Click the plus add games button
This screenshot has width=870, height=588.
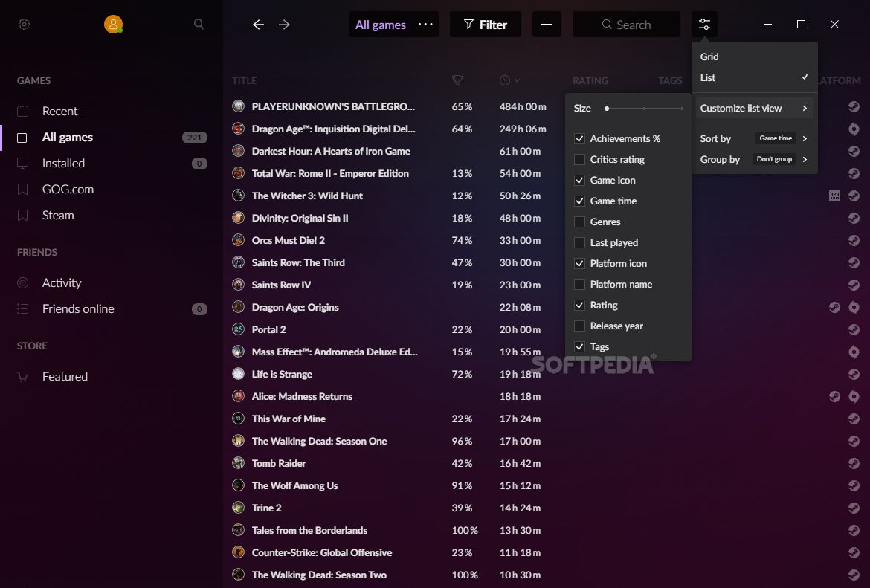click(x=547, y=25)
